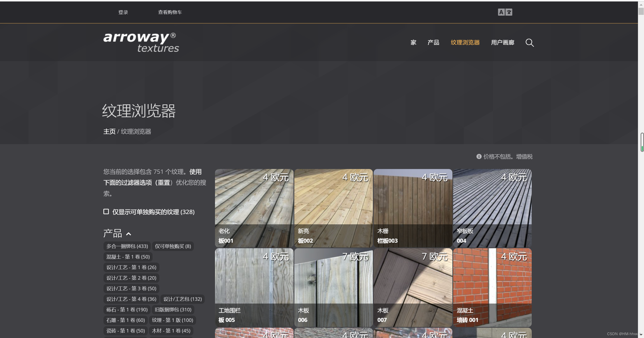Screen dimensions: 644x338
Task: Click the 主页 breadcrumb link
Action: point(109,132)
